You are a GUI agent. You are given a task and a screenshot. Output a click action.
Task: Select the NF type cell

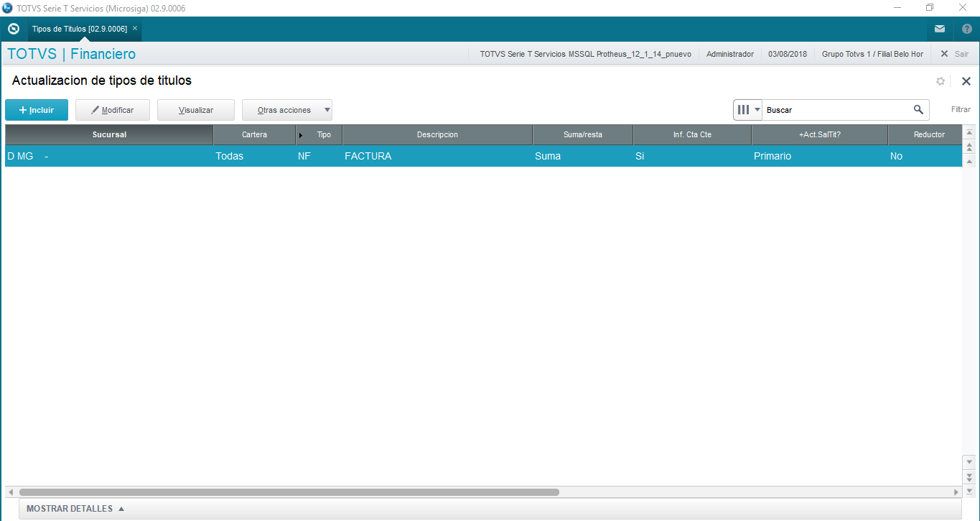(319, 156)
